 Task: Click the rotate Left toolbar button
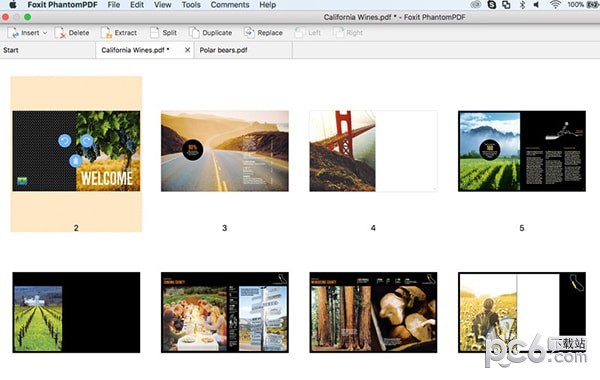(x=308, y=33)
